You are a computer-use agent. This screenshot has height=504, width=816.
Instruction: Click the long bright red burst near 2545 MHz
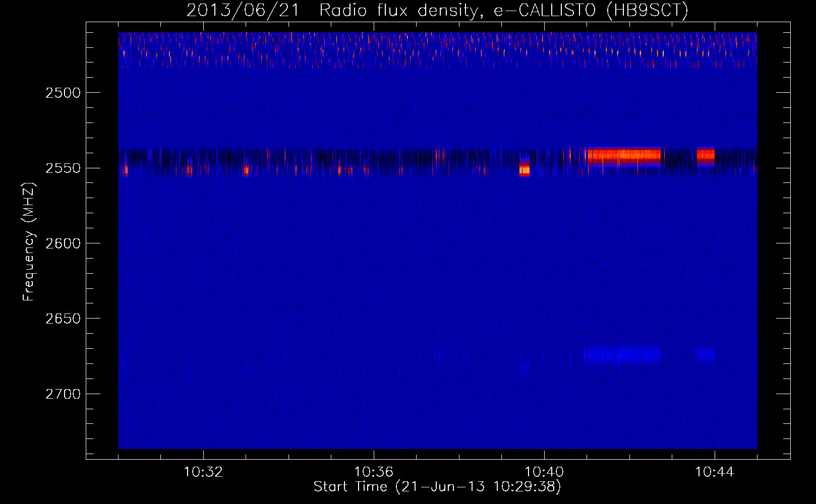pos(623,156)
